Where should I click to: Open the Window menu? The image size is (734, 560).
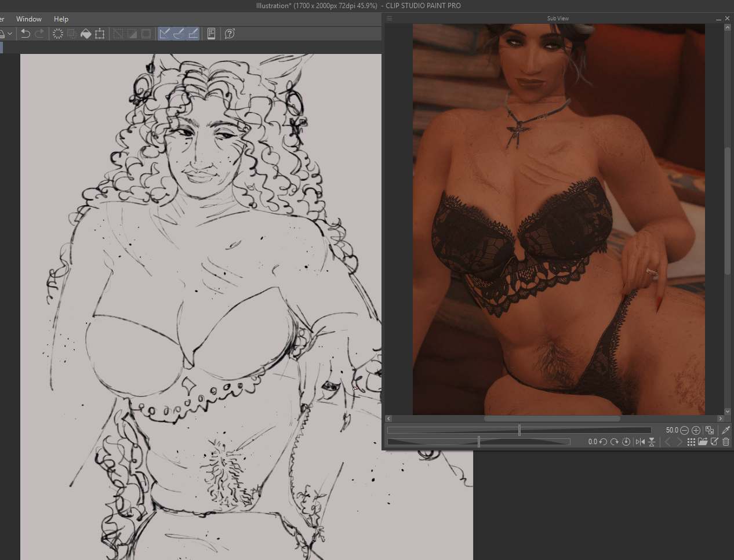(29, 19)
